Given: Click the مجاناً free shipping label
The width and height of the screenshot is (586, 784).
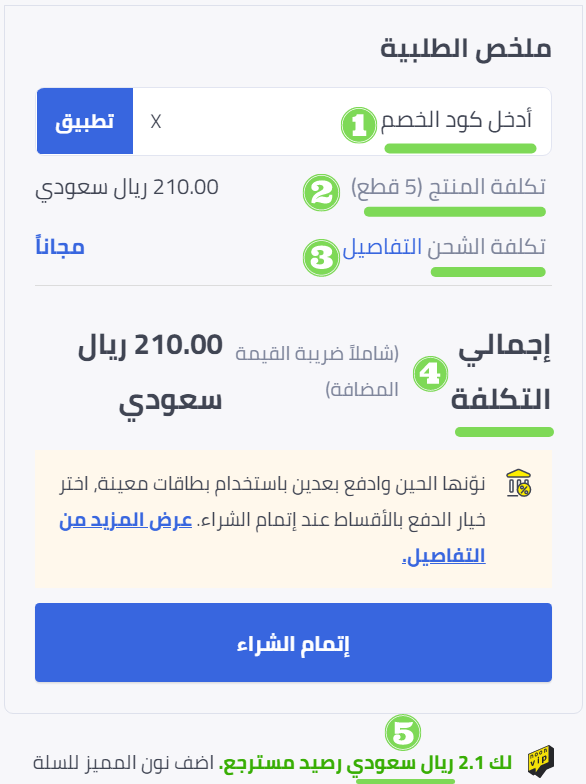Looking at the screenshot, I should click(60, 246).
